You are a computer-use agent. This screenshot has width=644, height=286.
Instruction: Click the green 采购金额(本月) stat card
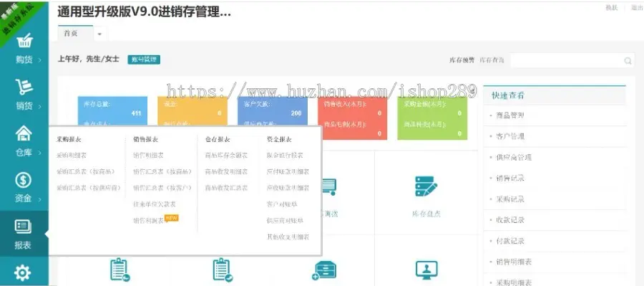point(432,118)
